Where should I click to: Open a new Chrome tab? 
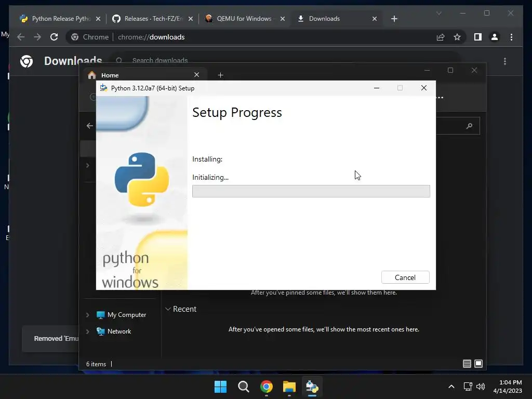coord(394,19)
